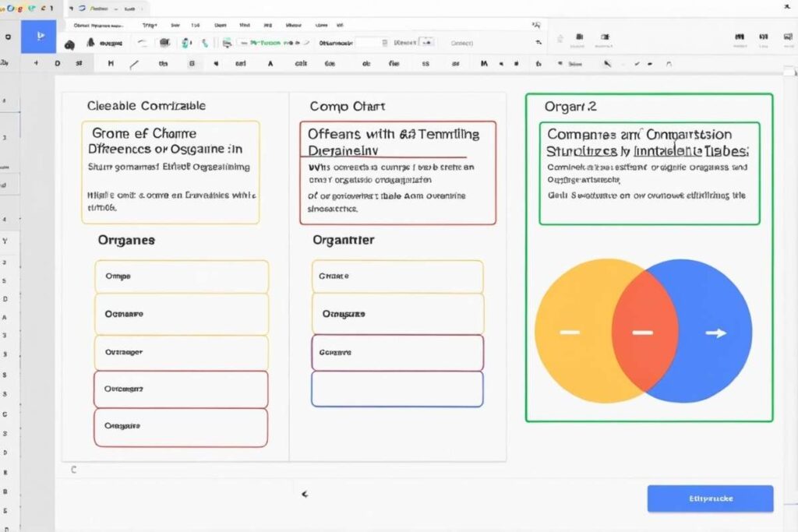Screen dimensions: 798x532
Task: Click the white arrow inside the blue circle
Action: click(x=716, y=333)
